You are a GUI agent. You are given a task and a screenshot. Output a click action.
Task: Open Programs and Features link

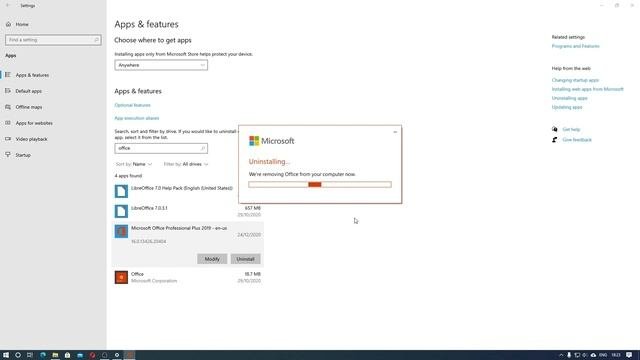[x=576, y=46]
